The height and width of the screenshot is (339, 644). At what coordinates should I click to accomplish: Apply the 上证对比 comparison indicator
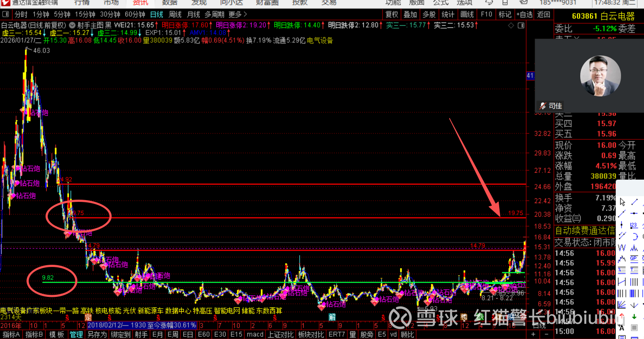pos(281,334)
